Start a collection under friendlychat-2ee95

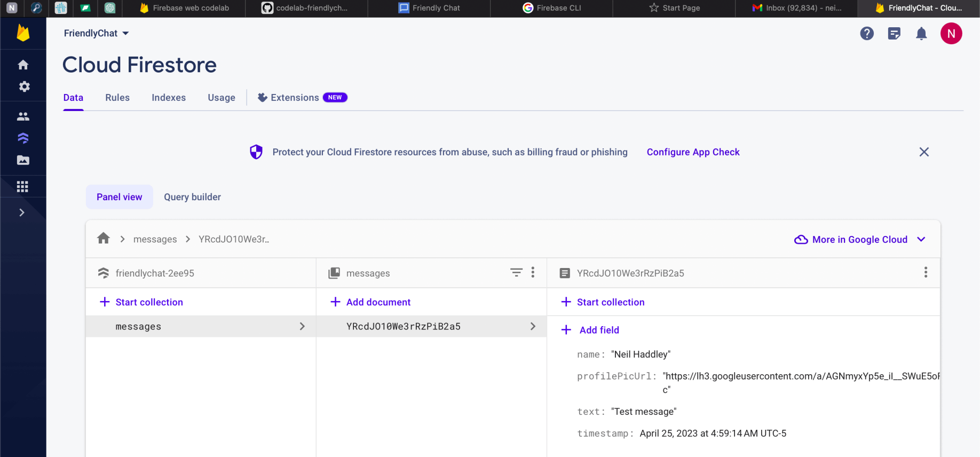click(x=141, y=302)
